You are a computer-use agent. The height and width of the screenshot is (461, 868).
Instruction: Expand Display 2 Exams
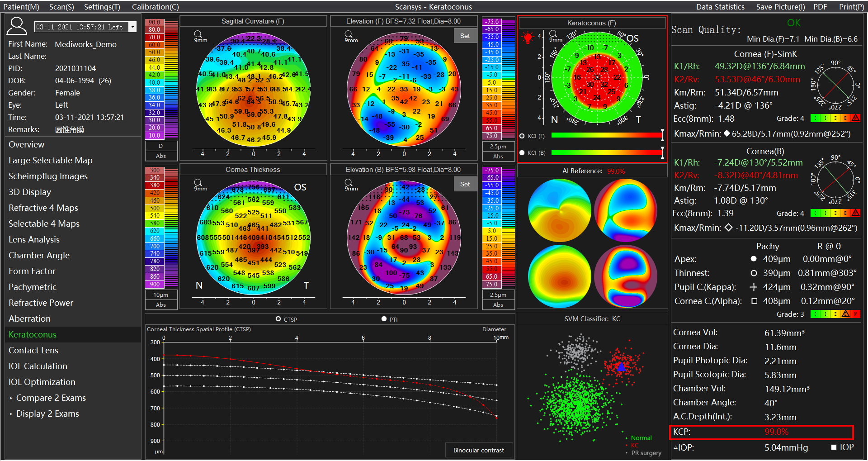point(11,414)
